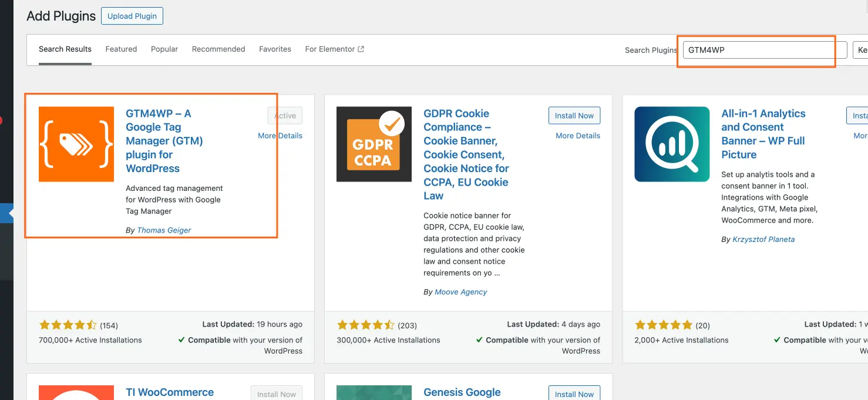Click 'Cookie notice banner for GDPR' description

(x=474, y=244)
